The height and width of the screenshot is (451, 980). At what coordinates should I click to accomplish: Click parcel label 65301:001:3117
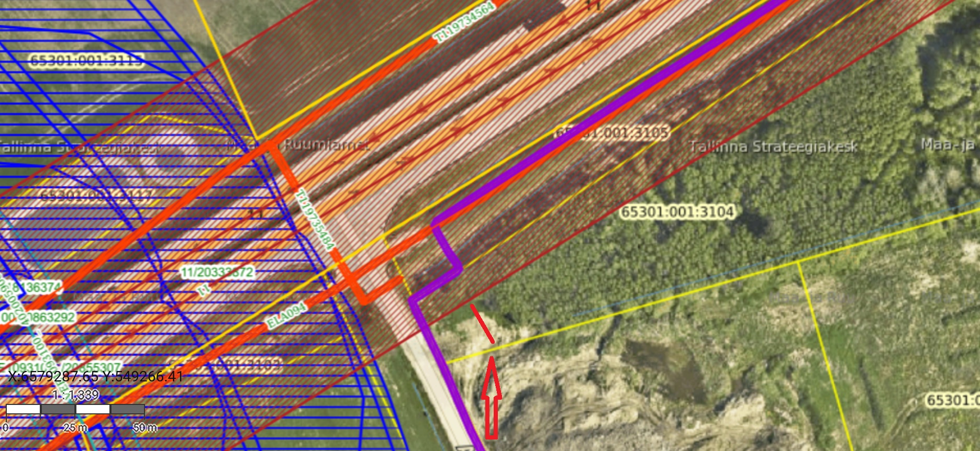coord(96,196)
